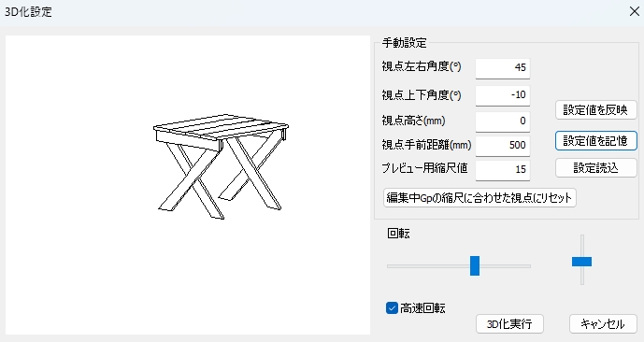Dismiss dialog using キャンセル button

603,324
